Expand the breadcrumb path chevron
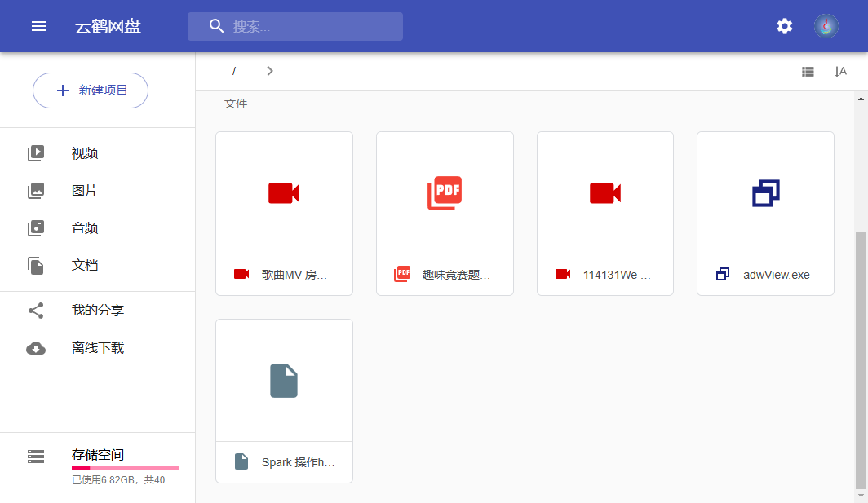The height and width of the screenshot is (503, 868). pos(270,71)
